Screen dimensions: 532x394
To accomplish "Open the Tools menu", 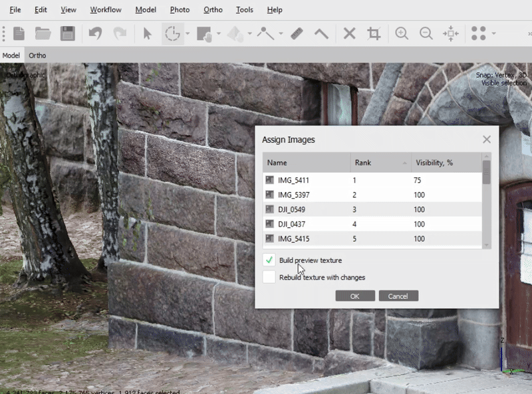I will (245, 10).
